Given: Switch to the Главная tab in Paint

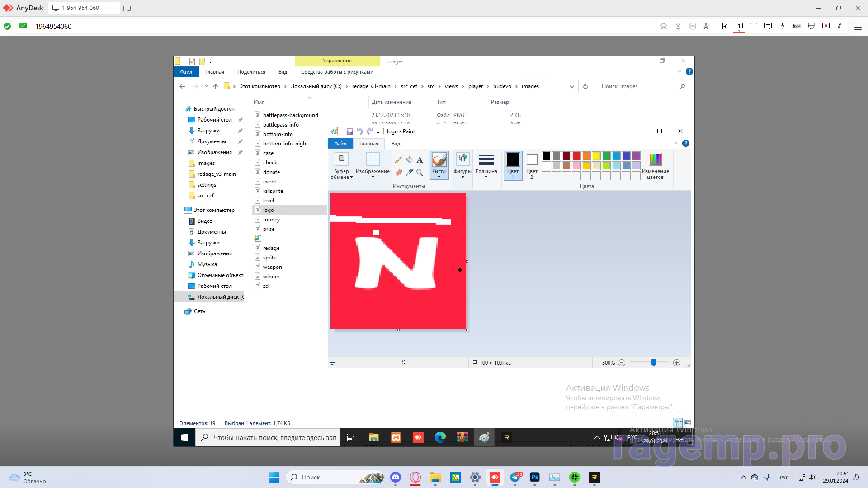Looking at the screenshot, I should pos(368,144).
